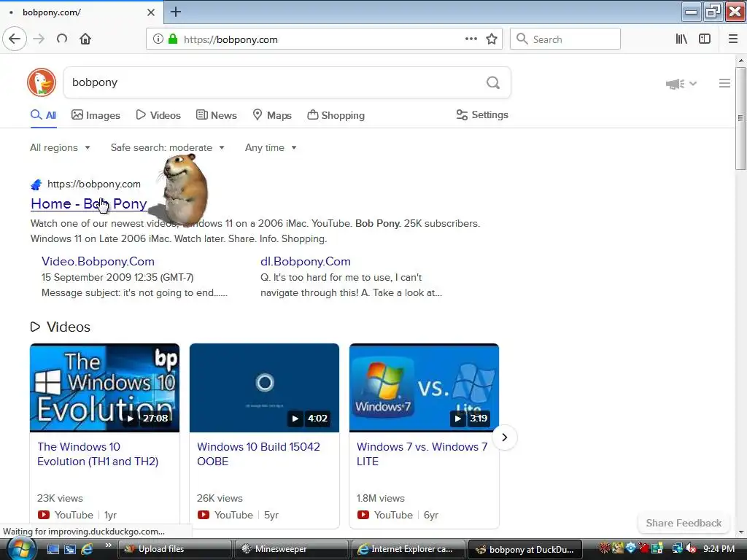Click the Share Feedback button
The height and width of the screenshot is (560, 747).
(x=684, y=523)
